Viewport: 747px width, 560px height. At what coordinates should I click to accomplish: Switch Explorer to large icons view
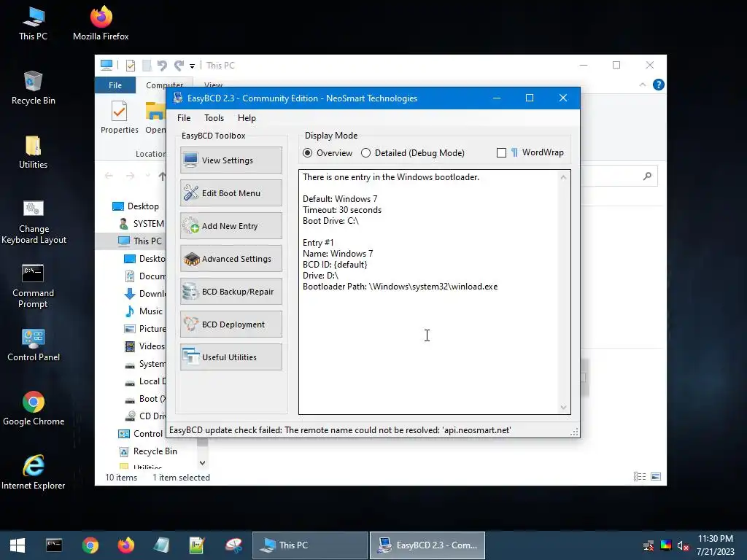tap(656, 477)
